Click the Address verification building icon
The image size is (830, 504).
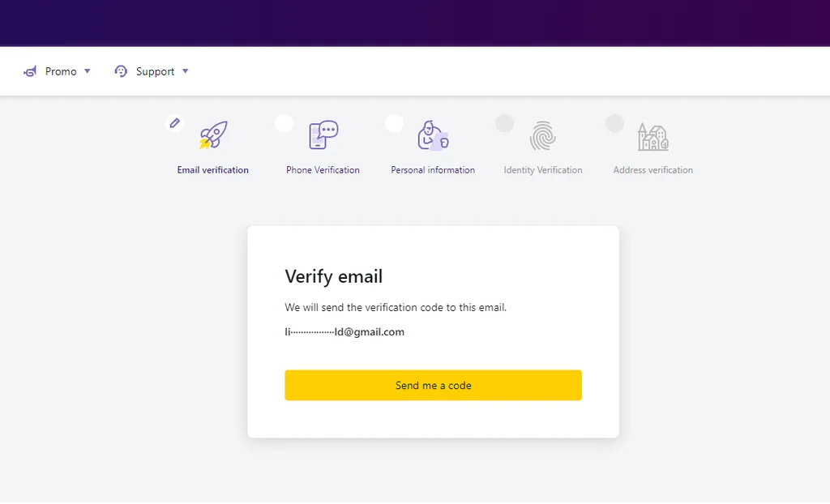(x=652, y=138)
